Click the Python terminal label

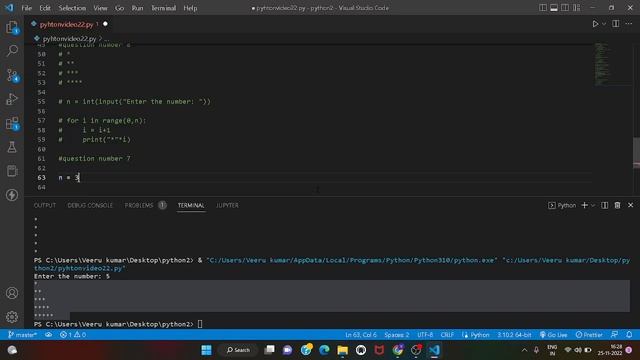pos(562,205)
